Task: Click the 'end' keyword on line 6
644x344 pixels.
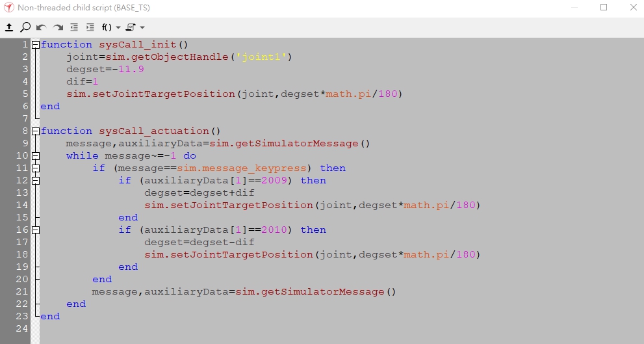Action: (50, 106)
